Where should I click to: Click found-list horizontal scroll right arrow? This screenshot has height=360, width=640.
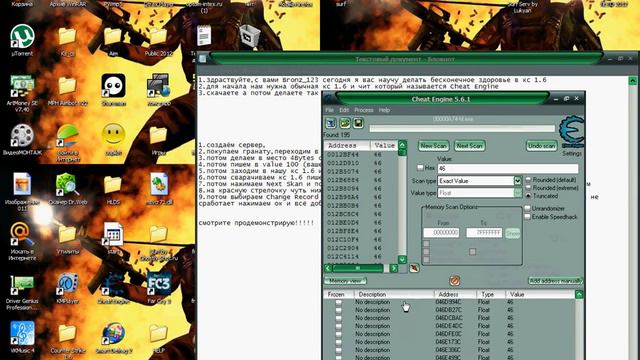pyautogui.click(x=393, y=268)
